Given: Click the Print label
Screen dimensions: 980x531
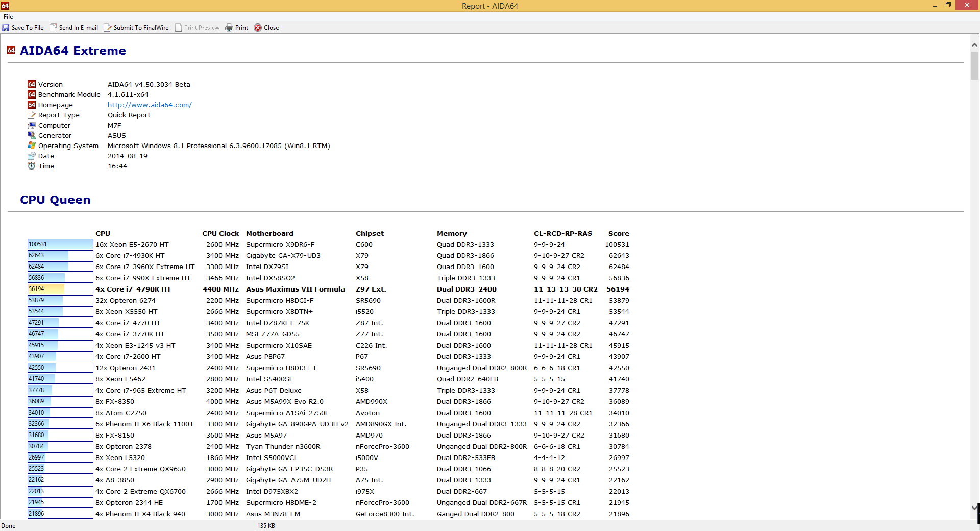Looking at the screenshot, I should [x=241, y=28].
